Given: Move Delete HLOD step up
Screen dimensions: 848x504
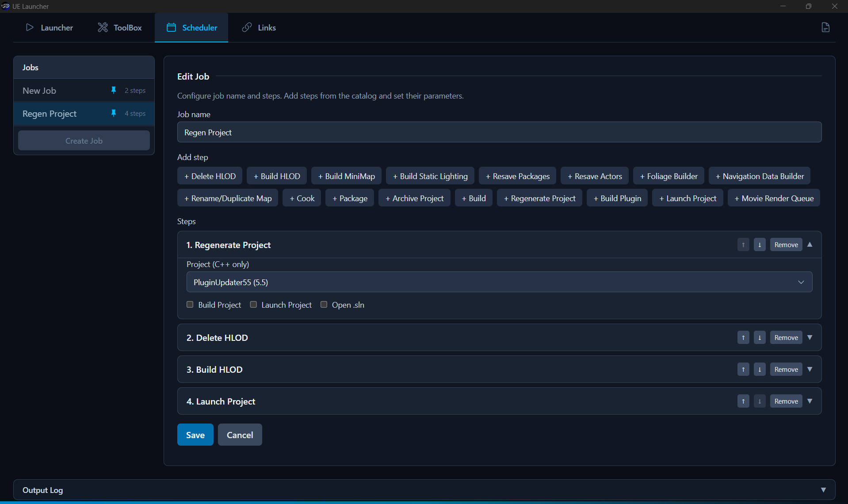Looking at the screenshot, I should (x=743, y=337).
